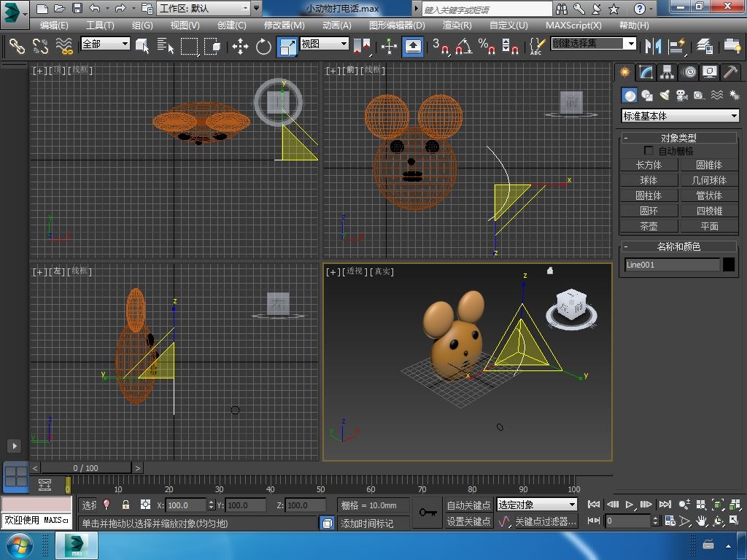This screenshot has width=747, height=560.
Task: Toggle Percent Snap button
Action: [x=487, y=46]
